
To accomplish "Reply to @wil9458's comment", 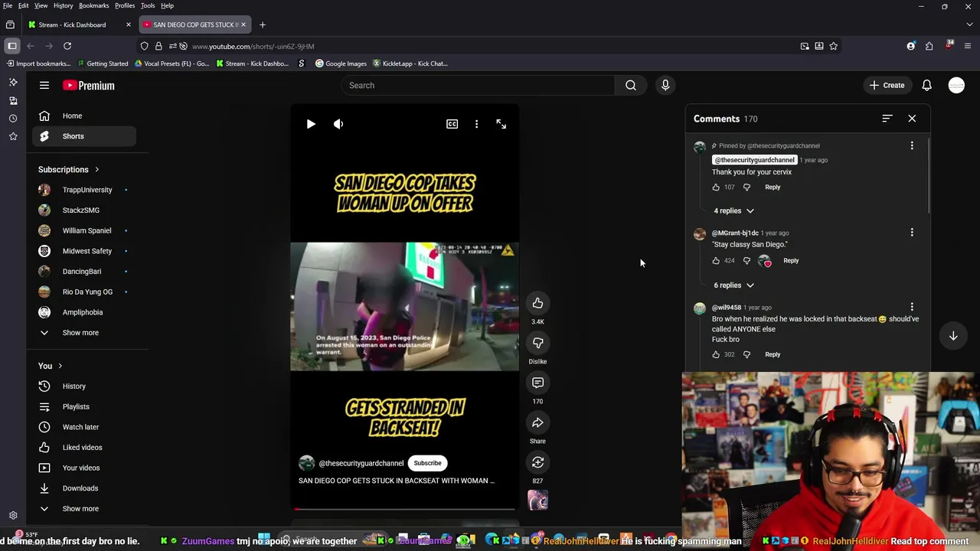I will [773, 354].
